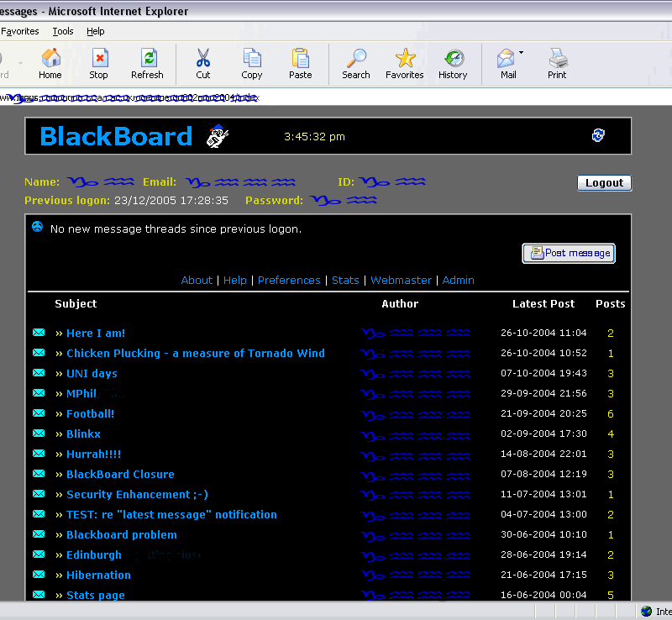Open the Search pane
The image size is (672, 620).
(x=355, y=64)
